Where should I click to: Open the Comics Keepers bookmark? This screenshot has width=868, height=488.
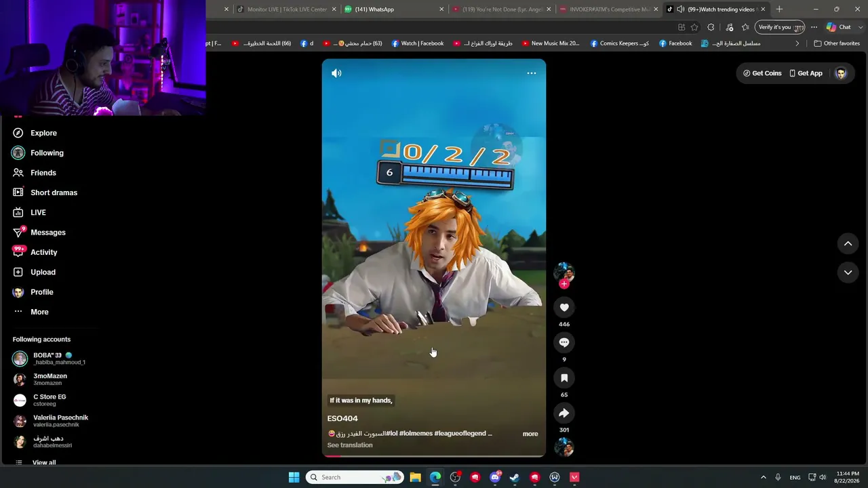(620, 43)
